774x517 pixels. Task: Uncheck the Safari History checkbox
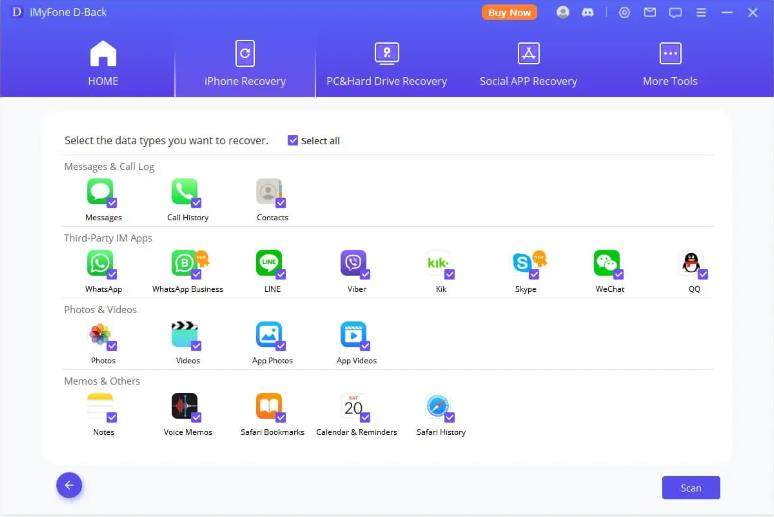pyautogui.click(x=450, y=417)
